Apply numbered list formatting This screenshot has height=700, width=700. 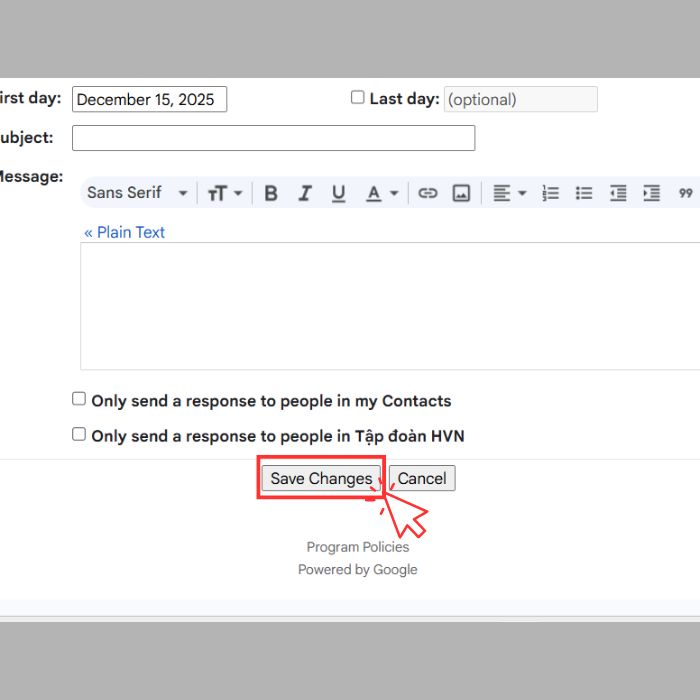[x=550, y=193]
